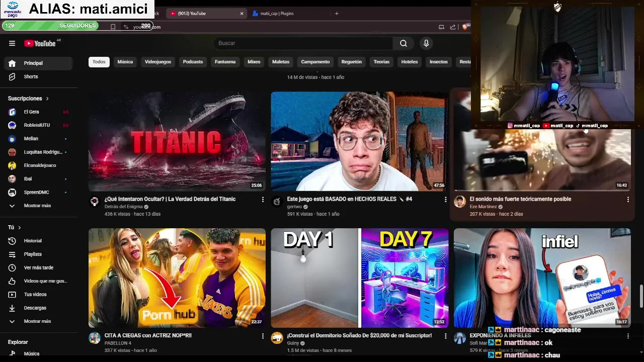Play the TITANIC video thumbnail

[x=177, y=141]
